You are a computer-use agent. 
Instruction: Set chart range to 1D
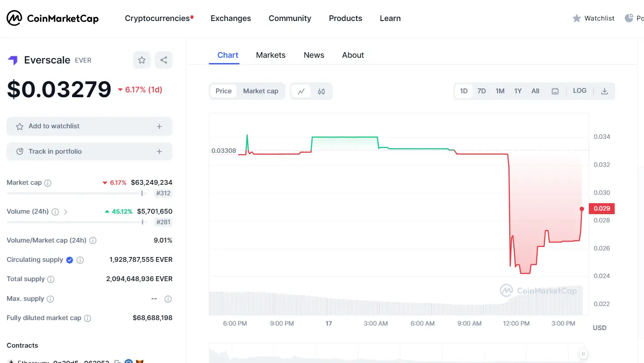pyautogui.click(x=464, y=91)
